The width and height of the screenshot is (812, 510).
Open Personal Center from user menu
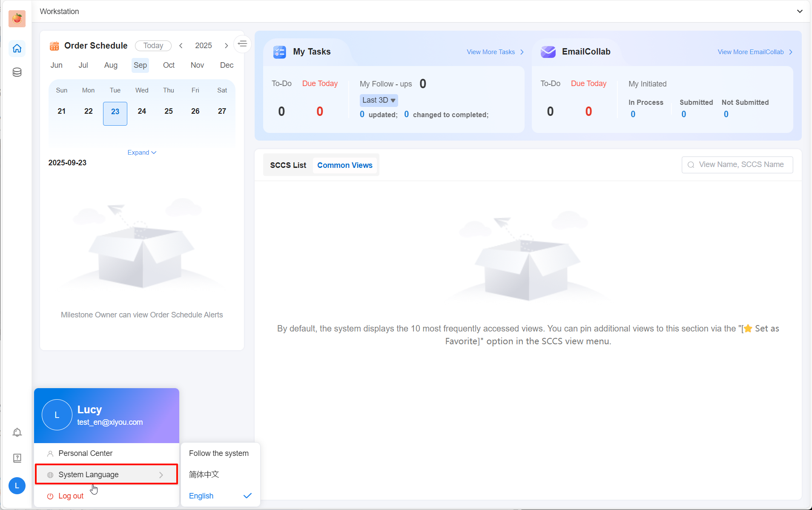tap(86, 453)
